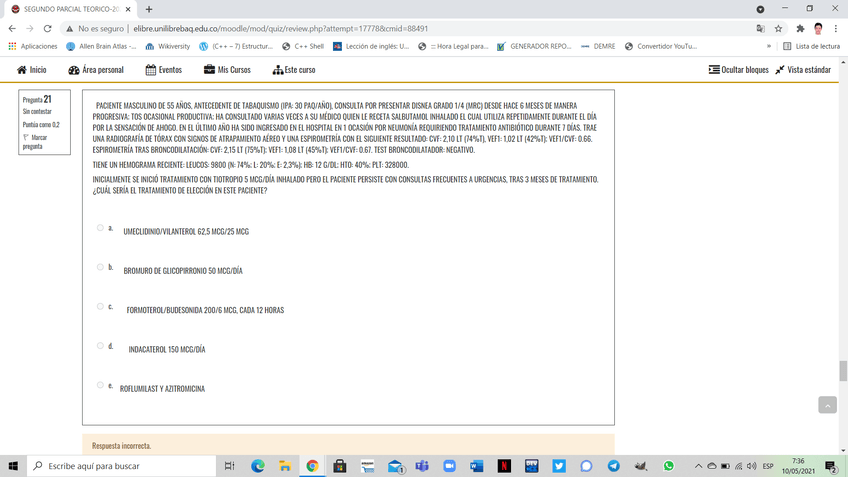The height and width of the screenshot is (477, 848).
Task: Open DEMRE bookmark
Action: point(598,47)
